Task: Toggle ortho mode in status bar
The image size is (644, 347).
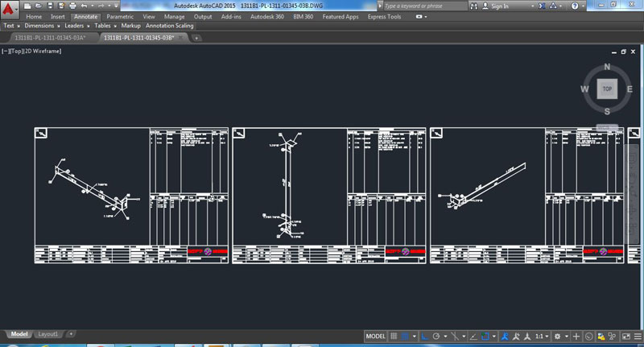Action: (x=423, y=336)
